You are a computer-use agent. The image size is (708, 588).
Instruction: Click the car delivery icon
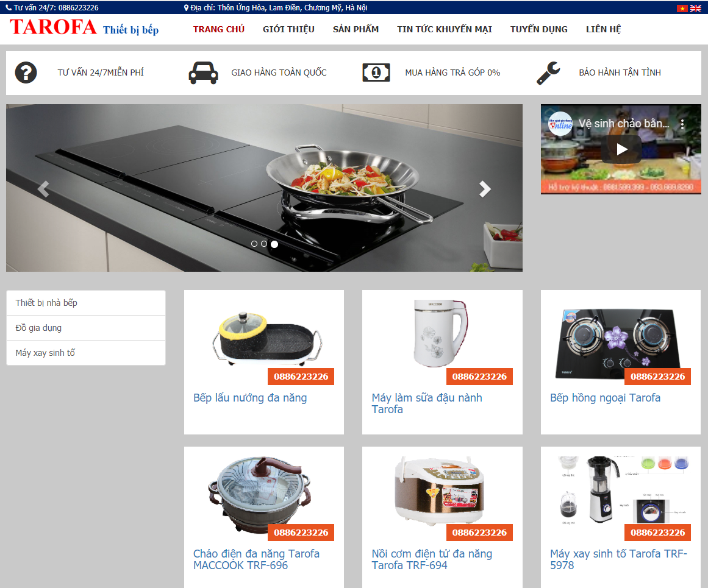203,72
